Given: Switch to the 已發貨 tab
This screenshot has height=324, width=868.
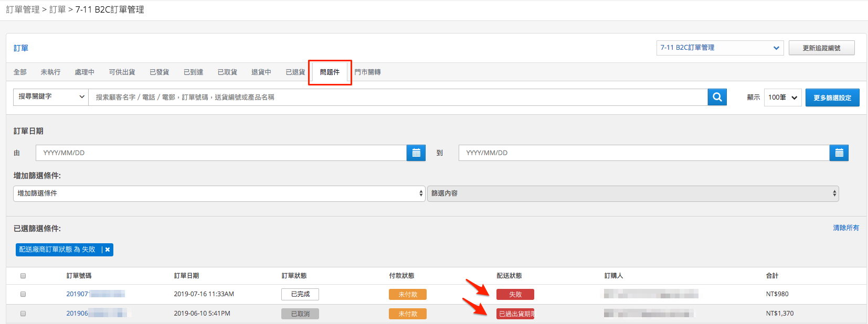Looking at the screenshot, I should point(159,72).
